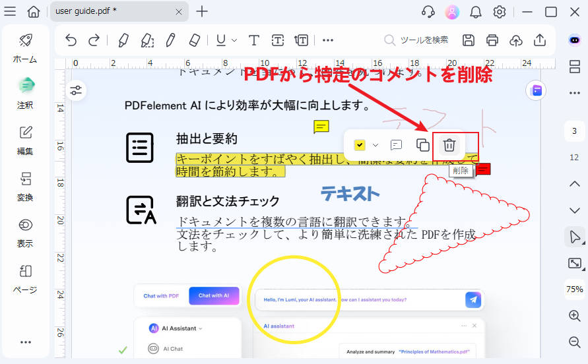Select the pencil drawing tool
588x364 pixels.
click(x=171, y=40)
